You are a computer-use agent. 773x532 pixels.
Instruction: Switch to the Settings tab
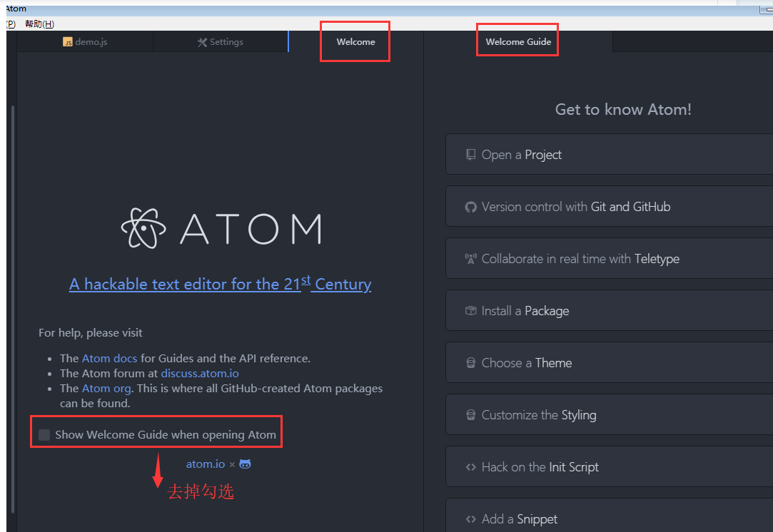[221, 42]
